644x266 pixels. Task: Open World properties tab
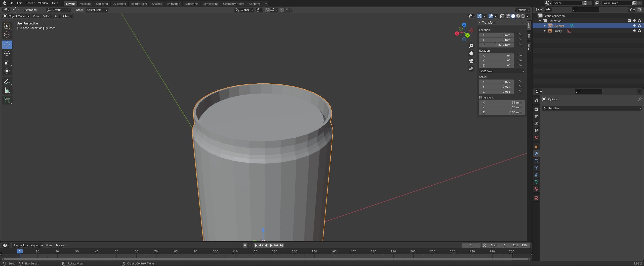pyautogui.click(x=536, y=137)
